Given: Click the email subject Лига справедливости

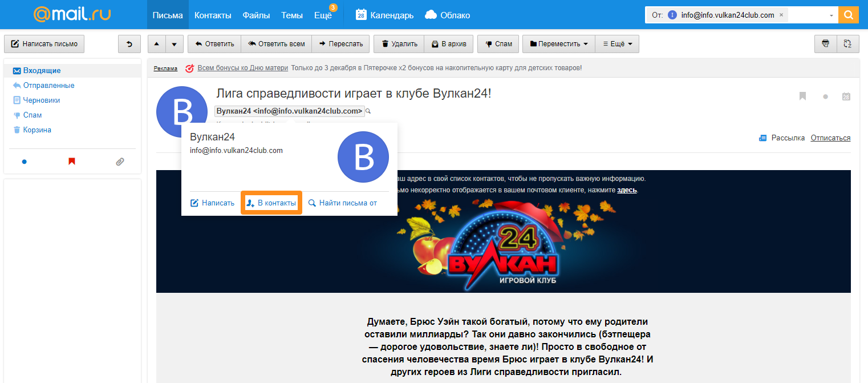Looking at the screenshot, I should click(353, 94).
